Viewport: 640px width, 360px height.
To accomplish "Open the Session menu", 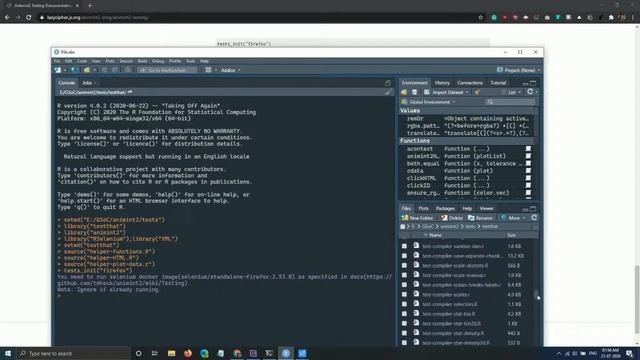I will click(x=126, y=61).
